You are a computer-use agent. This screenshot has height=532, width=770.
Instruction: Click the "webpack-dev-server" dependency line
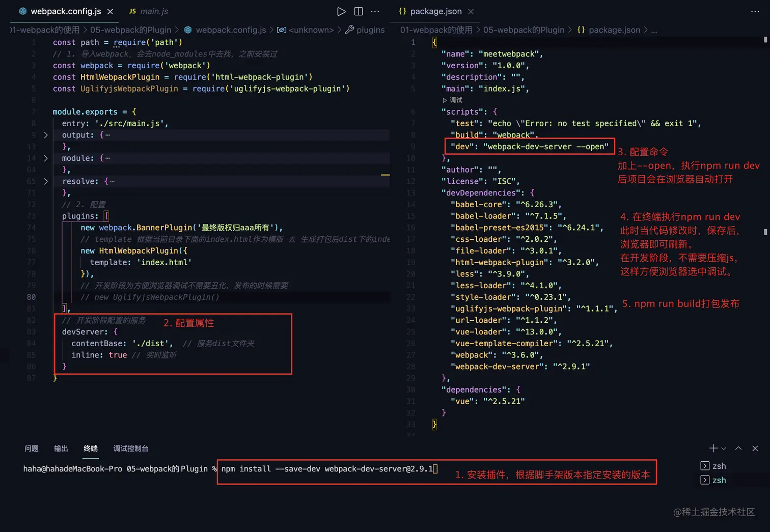point(520,367)
